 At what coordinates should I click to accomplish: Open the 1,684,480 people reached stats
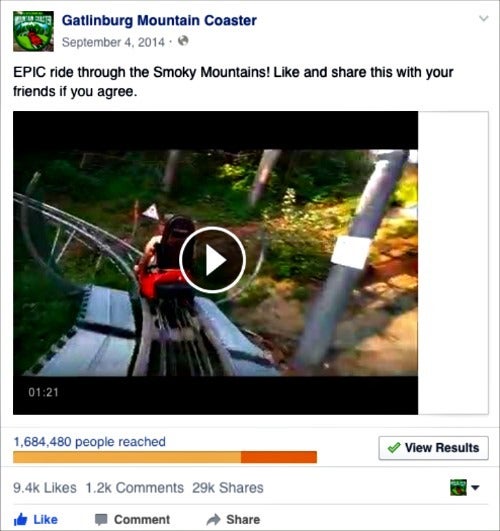click(x=89, y=442)
